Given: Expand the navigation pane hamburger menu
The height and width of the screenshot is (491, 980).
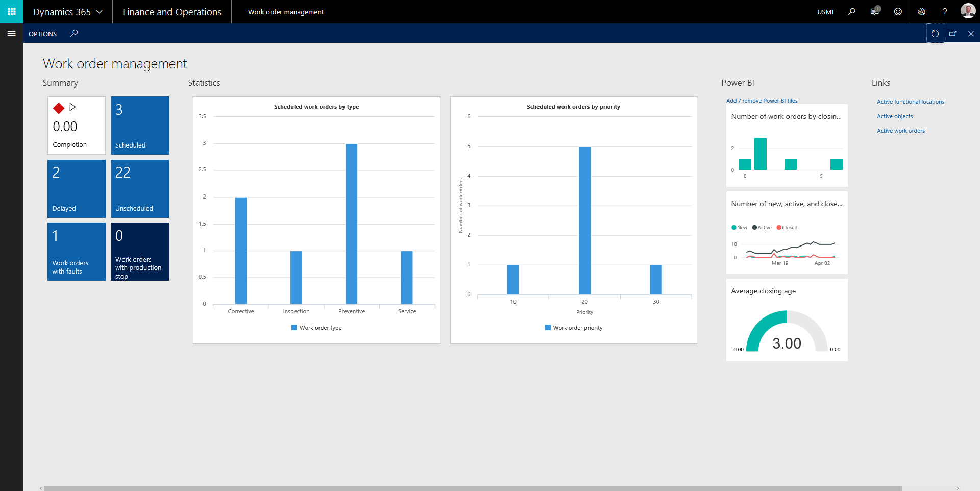Looking at the screenshot, I should tap(11, 34).
